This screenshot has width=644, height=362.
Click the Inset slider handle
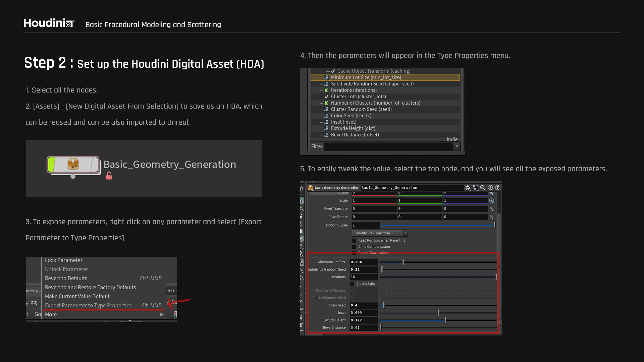click(x=438, y=313)
